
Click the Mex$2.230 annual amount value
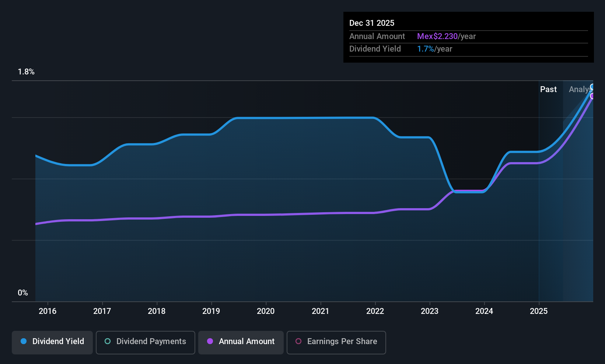[x=437, y=36]
